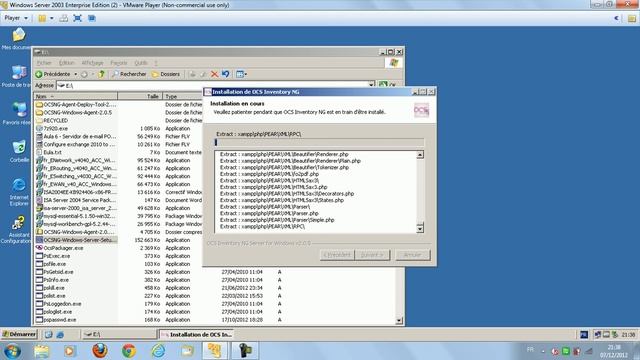Launch Internet Explorer desktop icon
Screen dimensions: 640x360
click(x=19, y=192)
